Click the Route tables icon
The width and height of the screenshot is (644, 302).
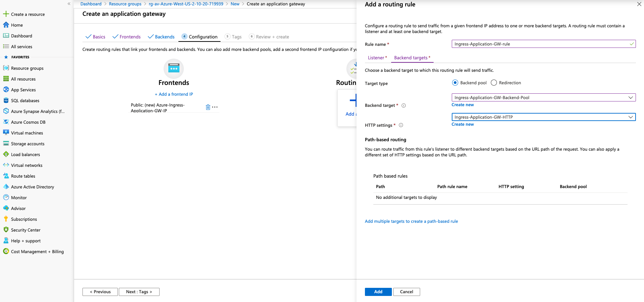[6, 176]
